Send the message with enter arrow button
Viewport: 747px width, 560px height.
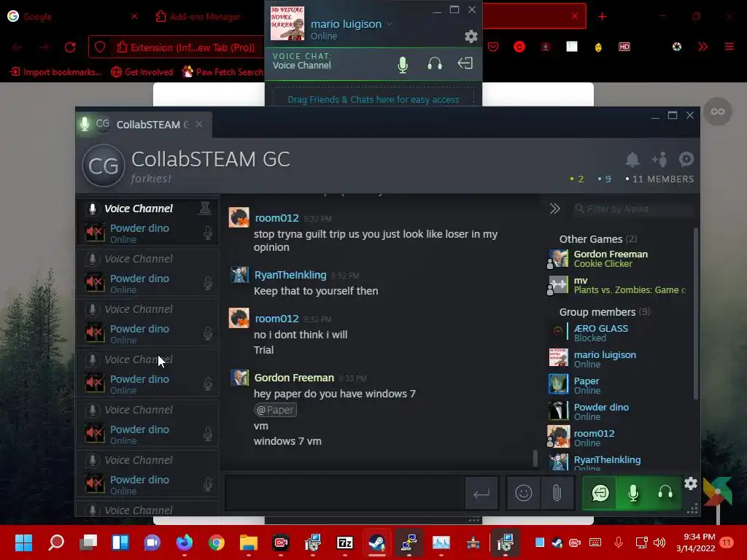click(x=481, y=494)
